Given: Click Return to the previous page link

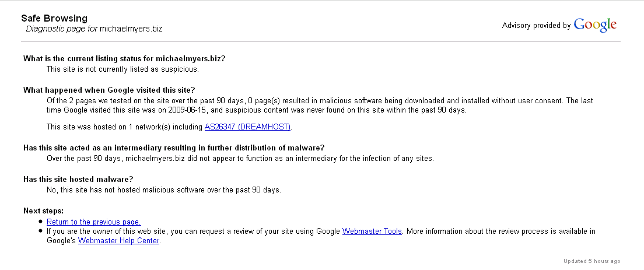Looking at the screenshot, I should click(x=94, y=222).
